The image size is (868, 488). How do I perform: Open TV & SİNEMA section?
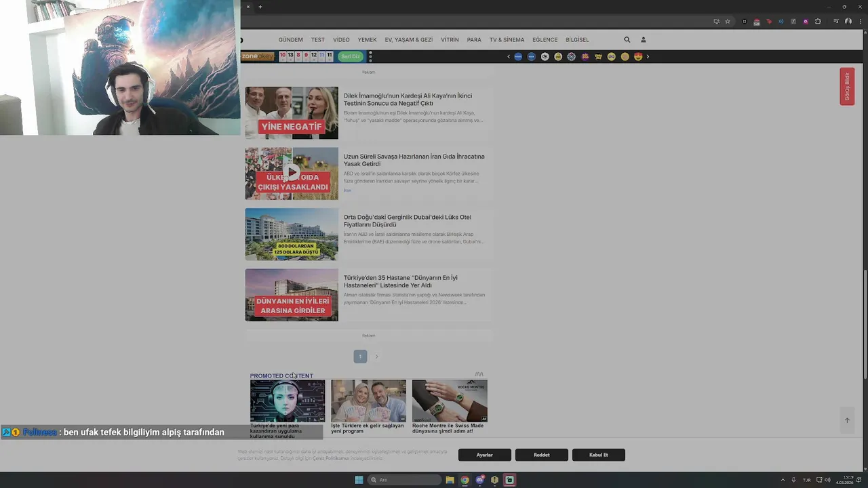pos(507,40)
